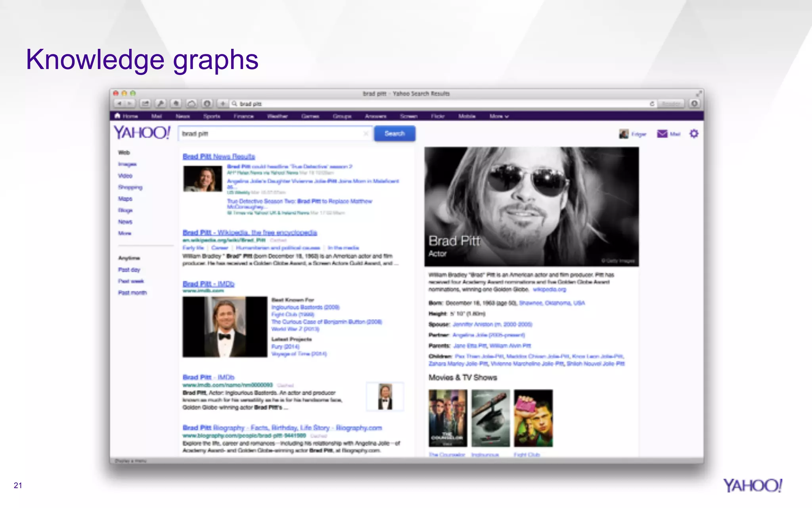Open the settings gear icon
Image resolution: width=812 pixels, height=508 pixels.
(x=694, y=134)
